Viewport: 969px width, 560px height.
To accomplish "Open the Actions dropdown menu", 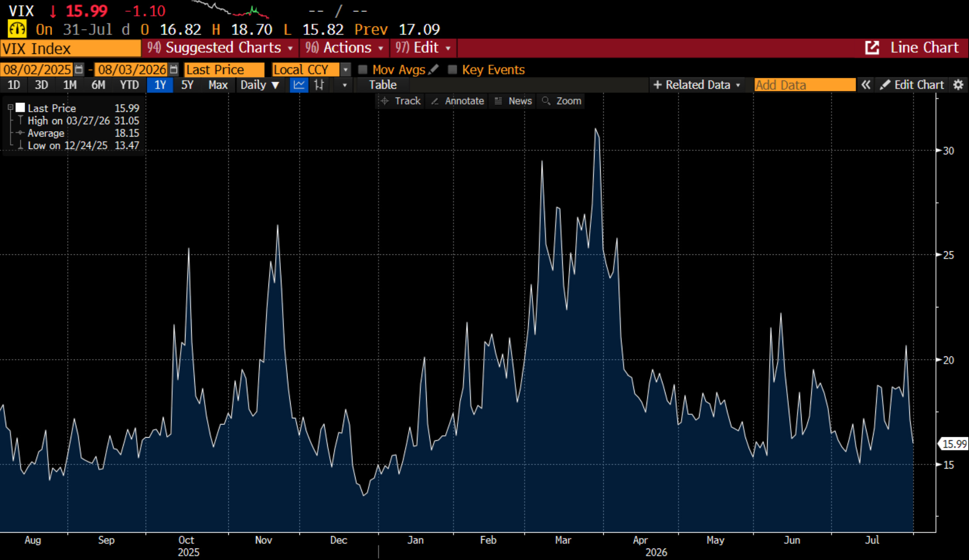I will (x=344, y=48).
